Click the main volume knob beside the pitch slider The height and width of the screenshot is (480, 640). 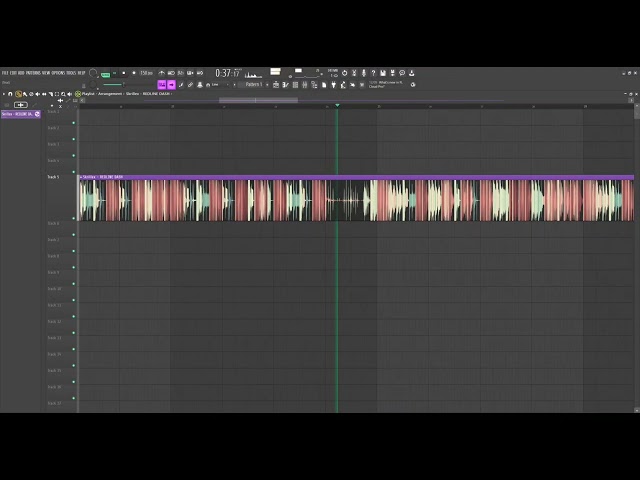tap(93, 84)
